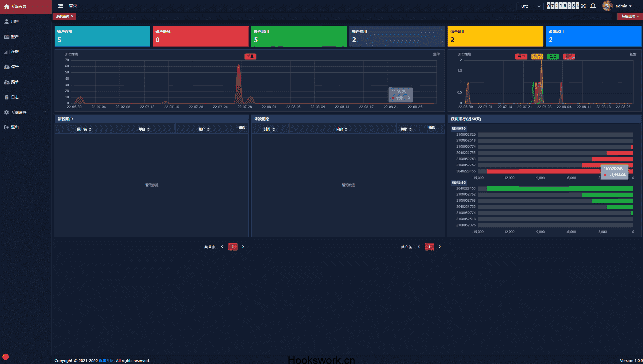Click the 信号启用 yellow stat card
Screen dimensions: 643x364
click(x=495, y=36)
